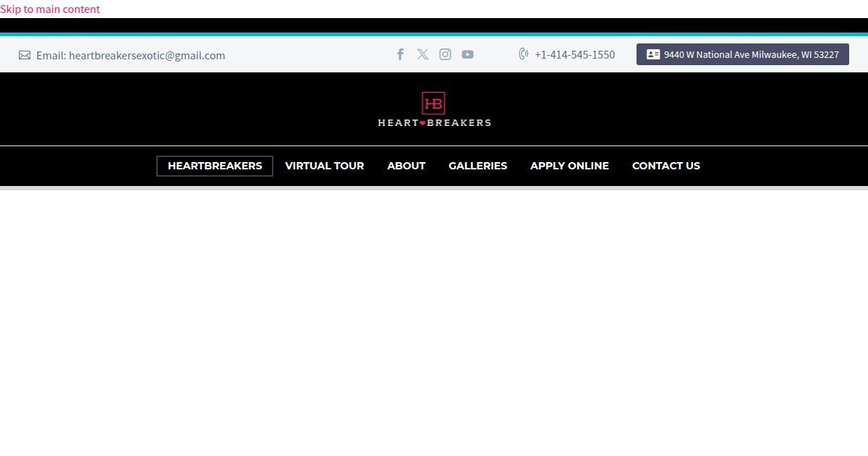
Task: Click the phone handset icon
Action: click(x=524, y=54)
